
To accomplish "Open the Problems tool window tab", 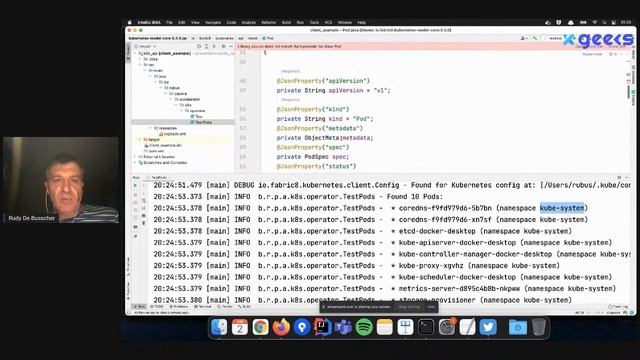I will (x=179, y=307).
